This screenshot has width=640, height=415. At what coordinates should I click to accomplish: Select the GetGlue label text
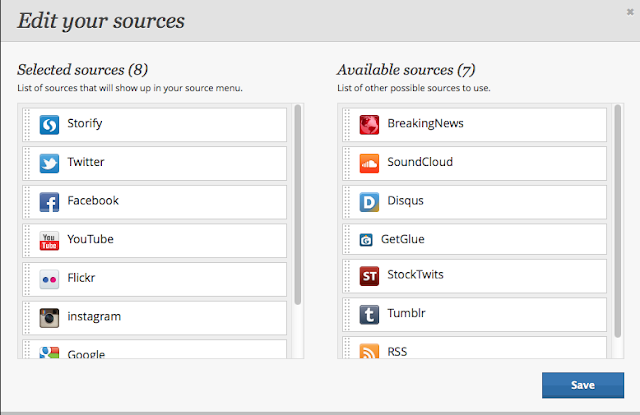[402, 239]
